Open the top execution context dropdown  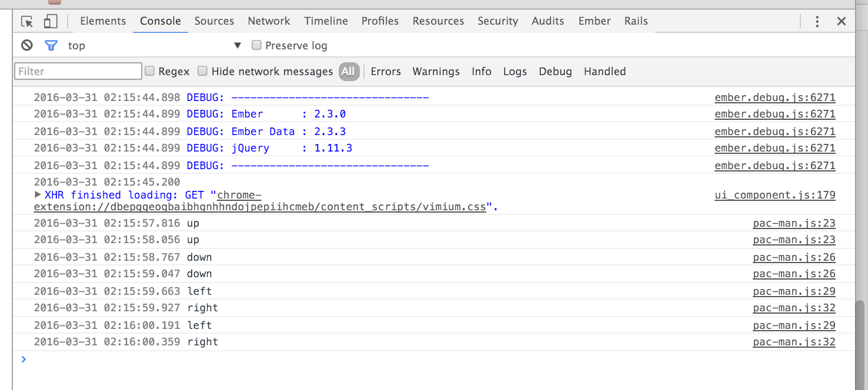[x=238, y=45]
